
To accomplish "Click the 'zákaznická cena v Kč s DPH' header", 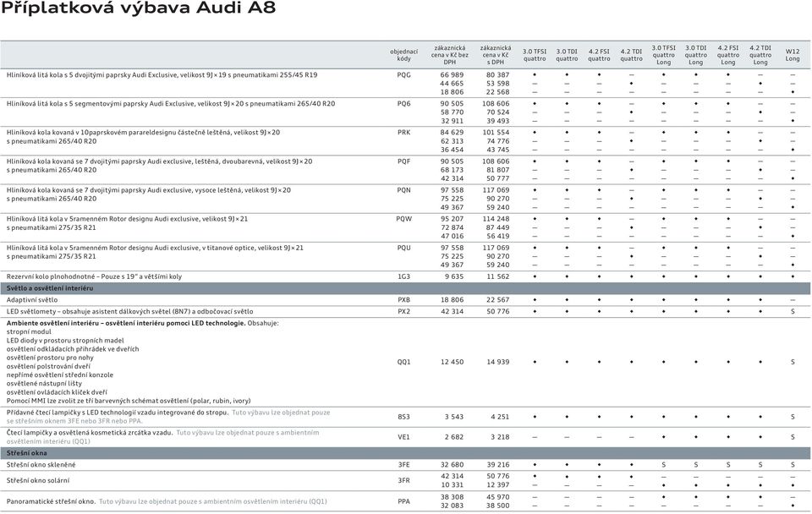I will point(496,55).
